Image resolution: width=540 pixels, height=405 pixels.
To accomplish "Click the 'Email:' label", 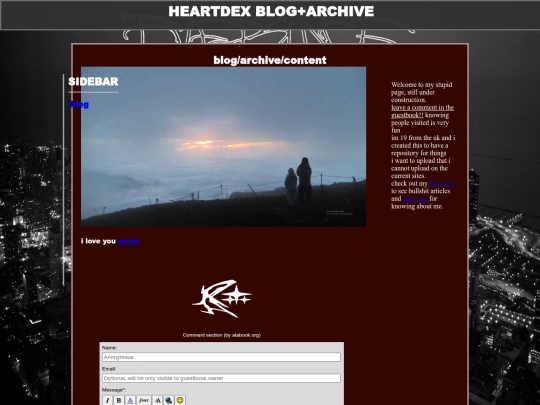I will (109, 369).
